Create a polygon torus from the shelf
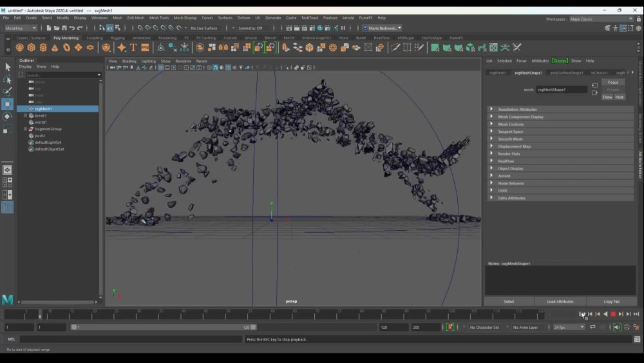The height and width of the screenshot is (363, 644). click(x=66, y=48)
